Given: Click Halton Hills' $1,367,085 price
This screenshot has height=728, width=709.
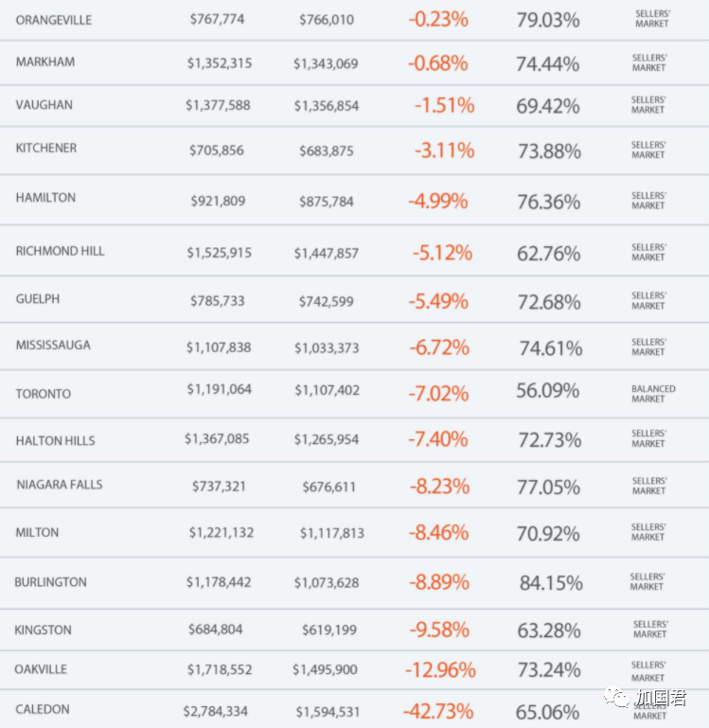Looking at the screenshot, I should pos(217,438).
